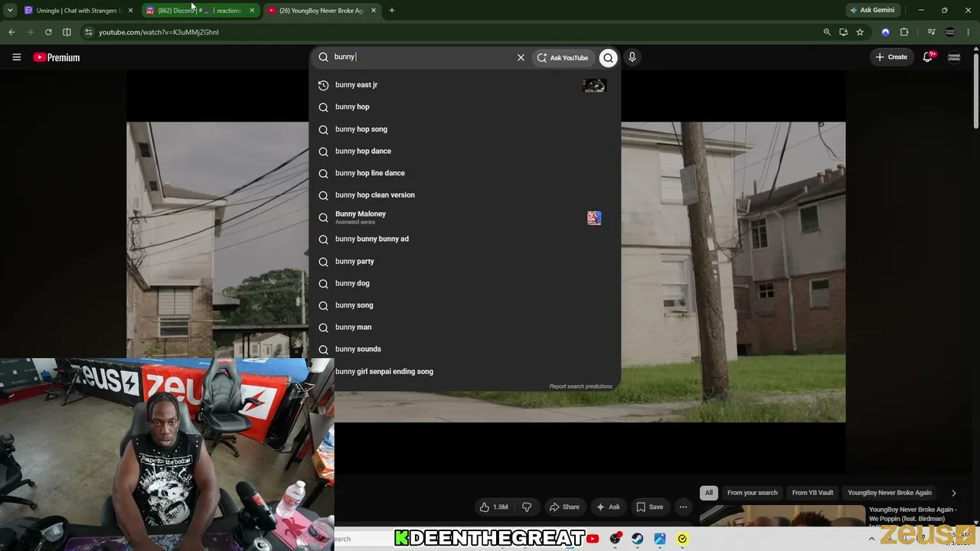Screen dimensions: 980x551
Task: Choose the "bunny hop clean version" suggestion
Action: (x=465, y=195)
